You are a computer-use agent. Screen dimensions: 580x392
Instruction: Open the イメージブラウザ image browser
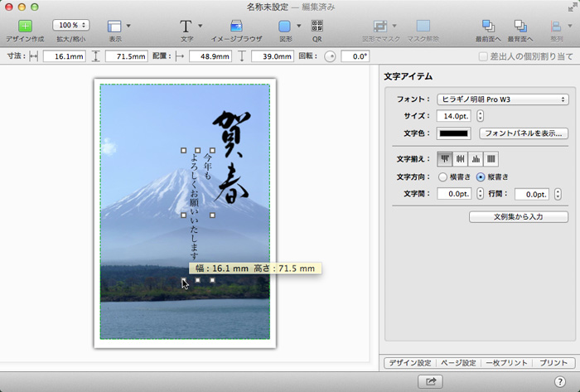coord(236,27)
